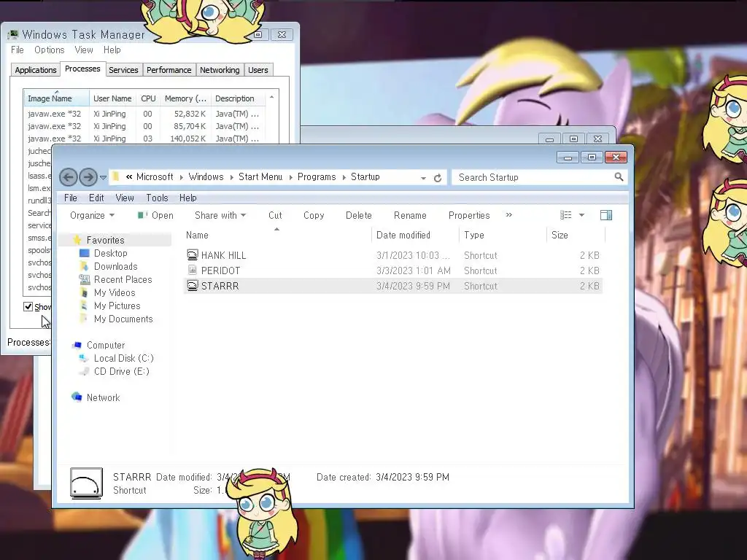
Task: Click Open in the command bar
Action: (156, 215)
